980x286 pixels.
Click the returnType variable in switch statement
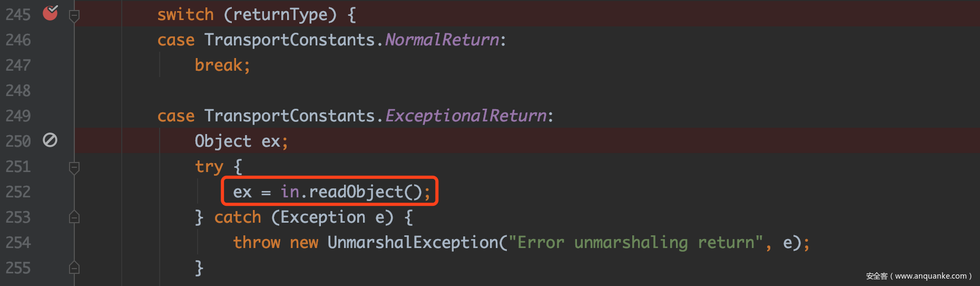pos(280,15)
